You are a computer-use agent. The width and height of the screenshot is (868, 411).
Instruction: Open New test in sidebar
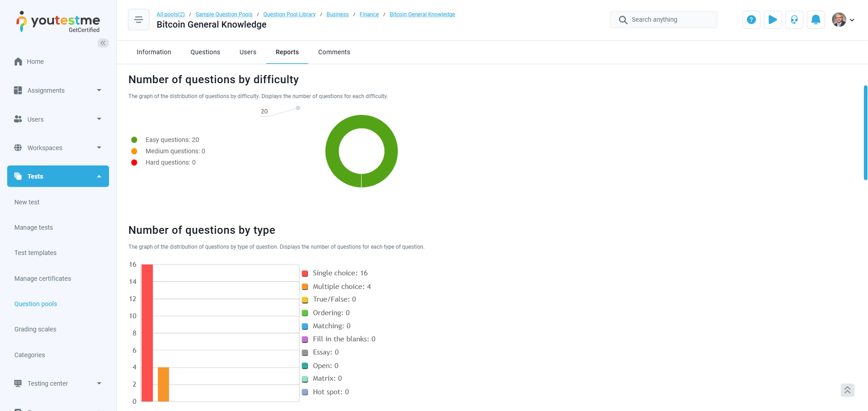coord(27,202)
